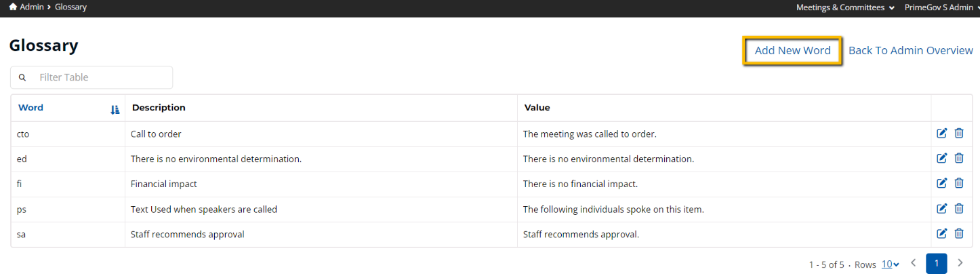
Task: Go to Admin breadcrumb link
Action: pyautogui.click(x=32, y=7)
